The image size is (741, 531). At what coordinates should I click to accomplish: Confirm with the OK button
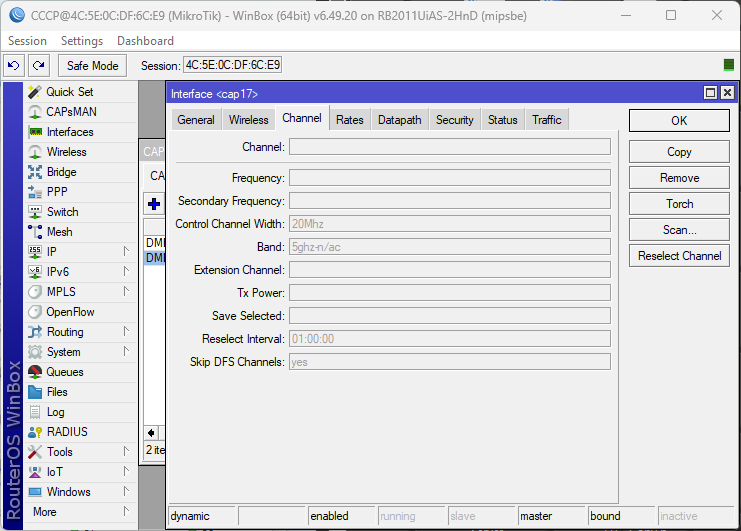tap(679, 121)
